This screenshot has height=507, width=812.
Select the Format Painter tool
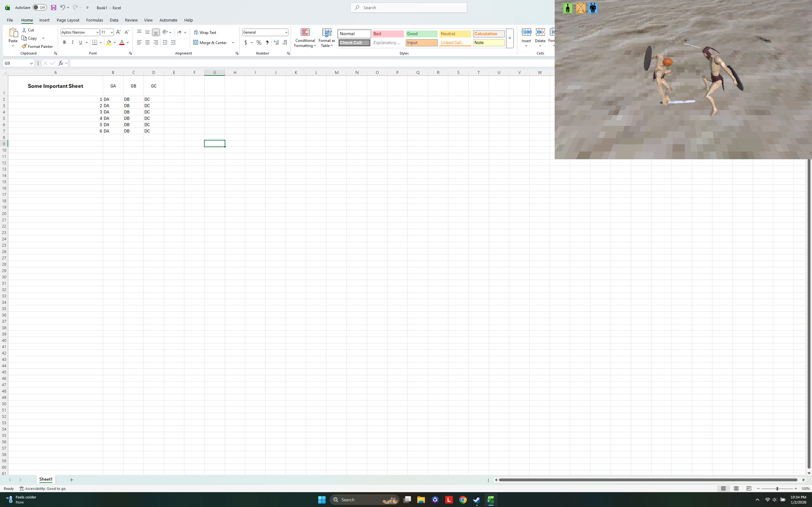pyautogui.click(x=37, y=46)
